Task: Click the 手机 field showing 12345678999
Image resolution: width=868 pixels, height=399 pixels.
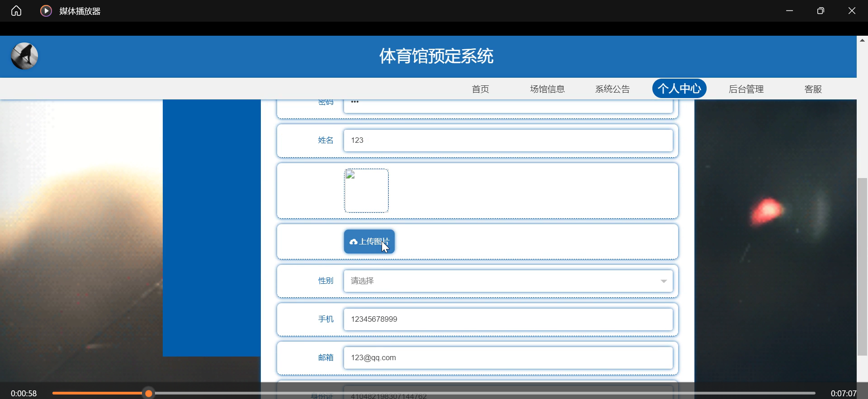Action: tap(508, 319)
